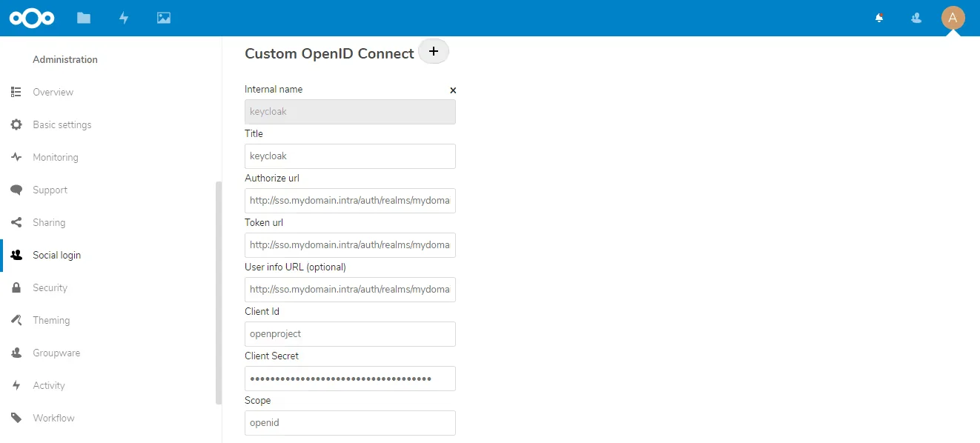The image size is (980, 443).
Task: Open Theming settings page
Action: [x=51, y=320]
